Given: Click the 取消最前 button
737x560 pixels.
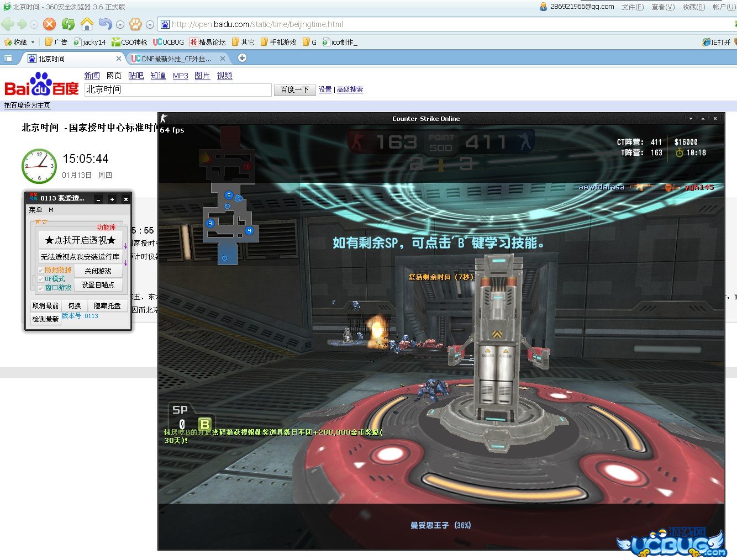Looking at the screenshot, I should 45,306.
